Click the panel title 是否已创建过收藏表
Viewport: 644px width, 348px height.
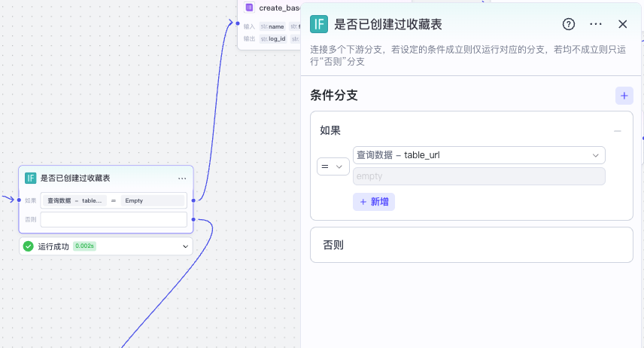coord(387,24)
